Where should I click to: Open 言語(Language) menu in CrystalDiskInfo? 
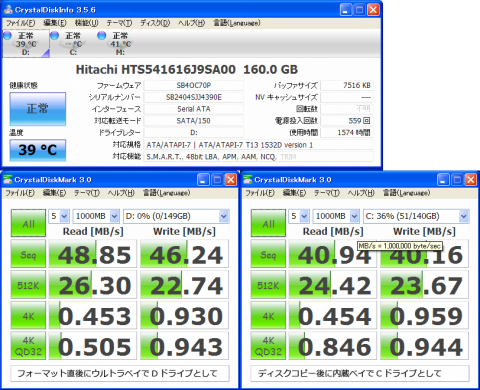(x=237, y=23)
